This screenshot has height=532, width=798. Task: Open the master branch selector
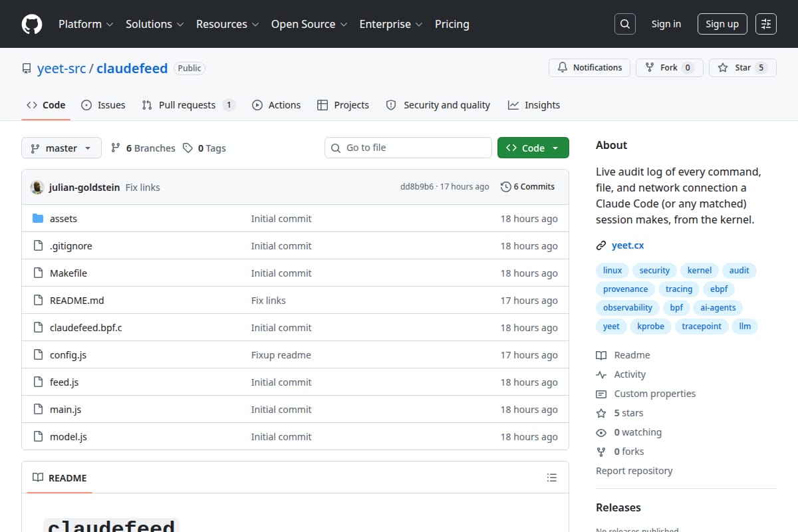pos(61,148)
